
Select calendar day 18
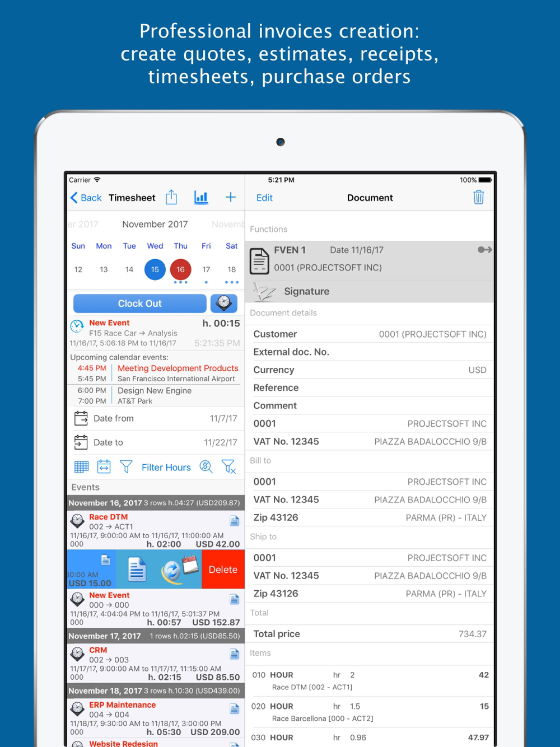[232, 269]
